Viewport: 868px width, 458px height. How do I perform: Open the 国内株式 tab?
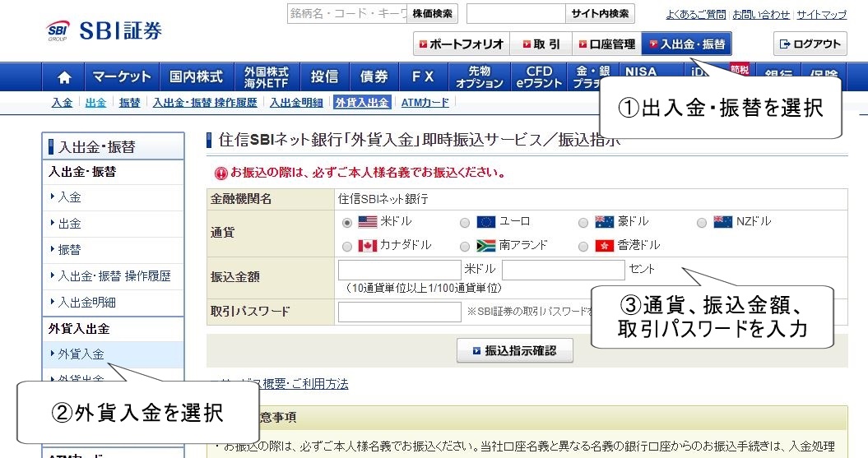pos(197,77)
